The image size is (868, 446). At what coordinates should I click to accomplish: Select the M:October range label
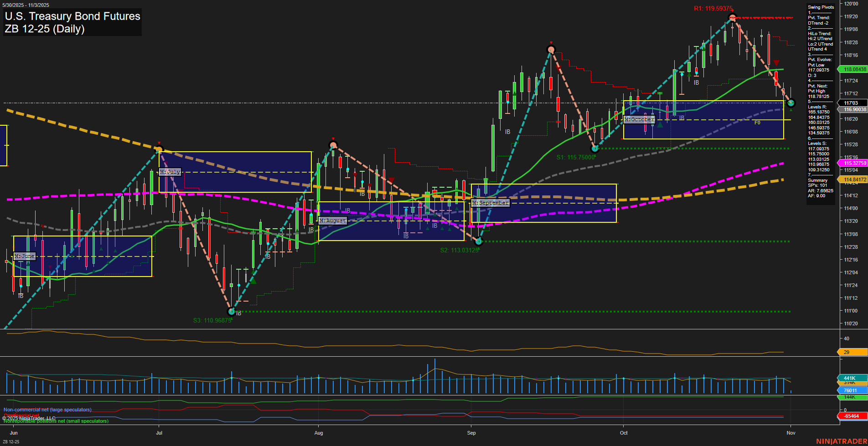(x=639, y=119)
